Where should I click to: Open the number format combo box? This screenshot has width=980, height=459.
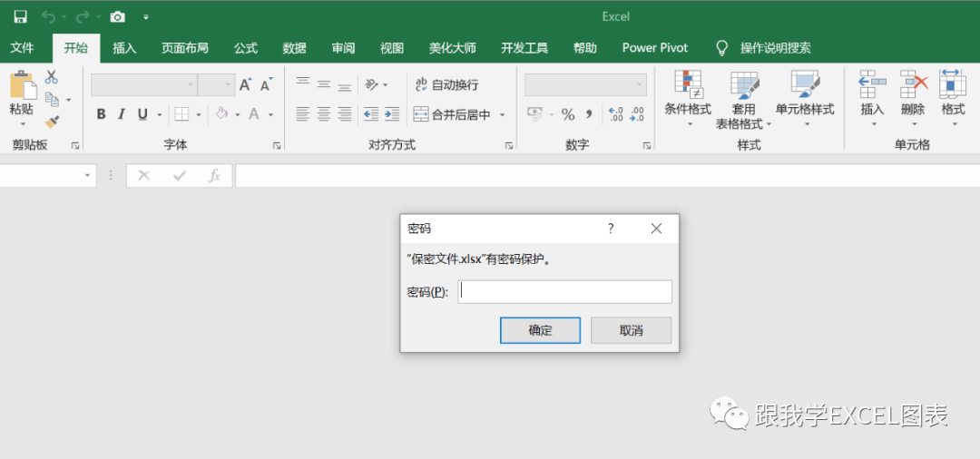(585, 85)
